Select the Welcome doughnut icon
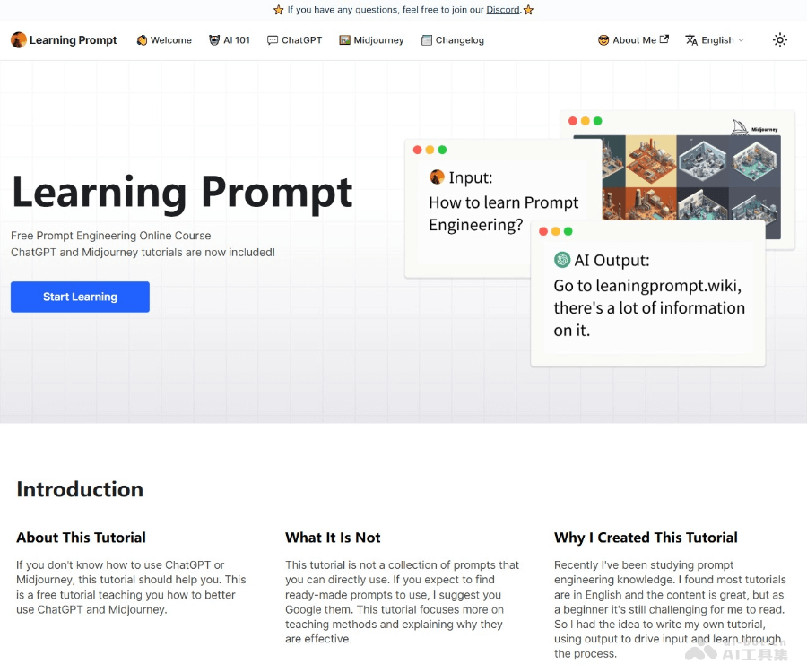807x672 pixels. (141, 39)
